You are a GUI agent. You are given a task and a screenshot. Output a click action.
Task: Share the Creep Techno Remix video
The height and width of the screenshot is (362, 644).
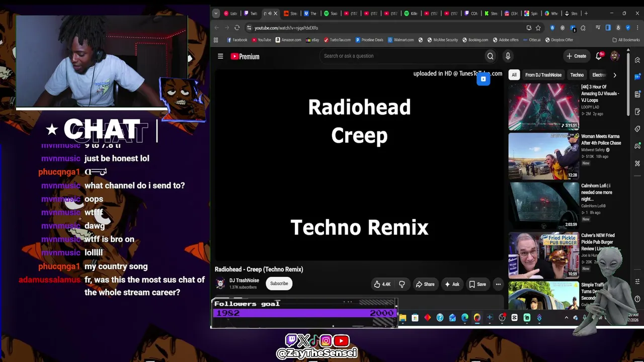click(x=425, y=285)
